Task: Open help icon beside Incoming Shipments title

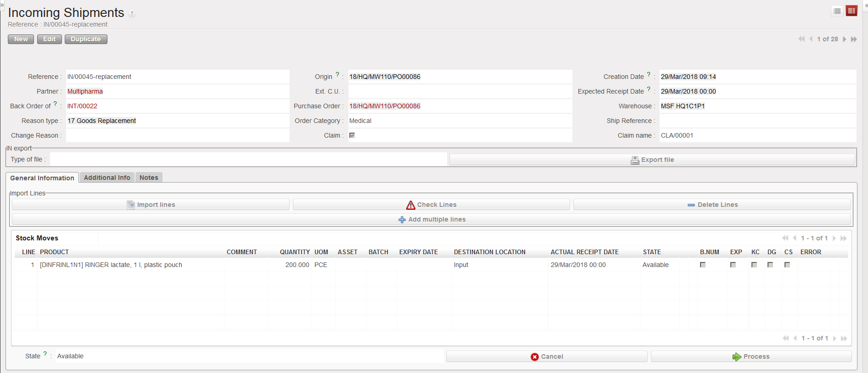Action: (x=132, y=14)
